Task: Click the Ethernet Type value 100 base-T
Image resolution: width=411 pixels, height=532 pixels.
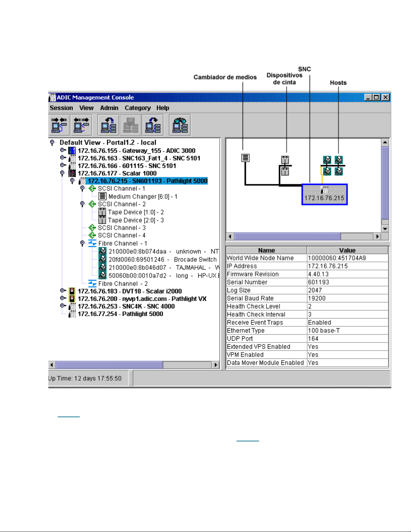Action: pos(324,331)
